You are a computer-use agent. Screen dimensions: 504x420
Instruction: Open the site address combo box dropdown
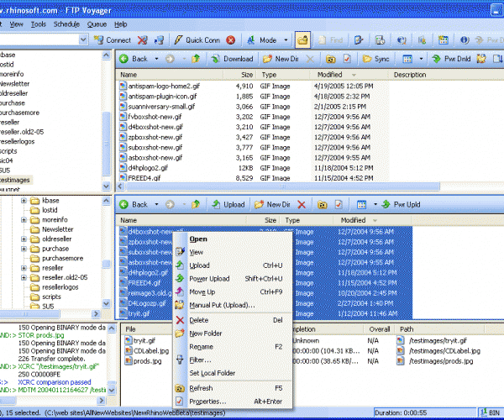point(83,39)
